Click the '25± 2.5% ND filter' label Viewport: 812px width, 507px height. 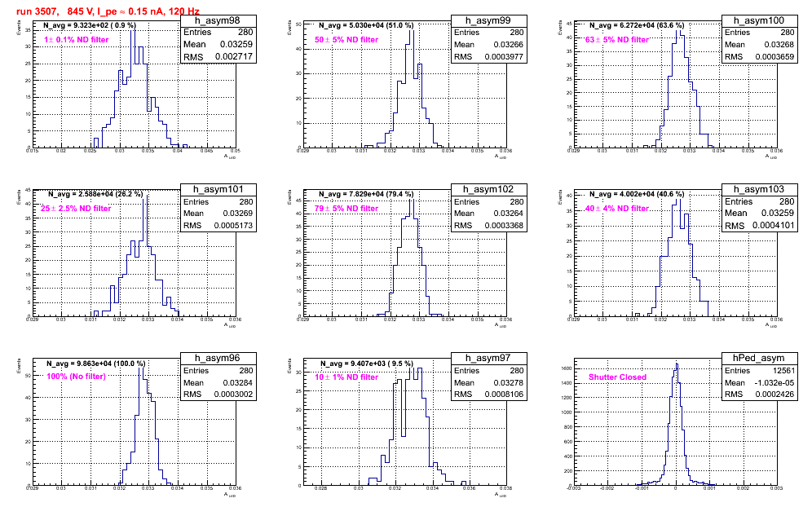(76, 209)
